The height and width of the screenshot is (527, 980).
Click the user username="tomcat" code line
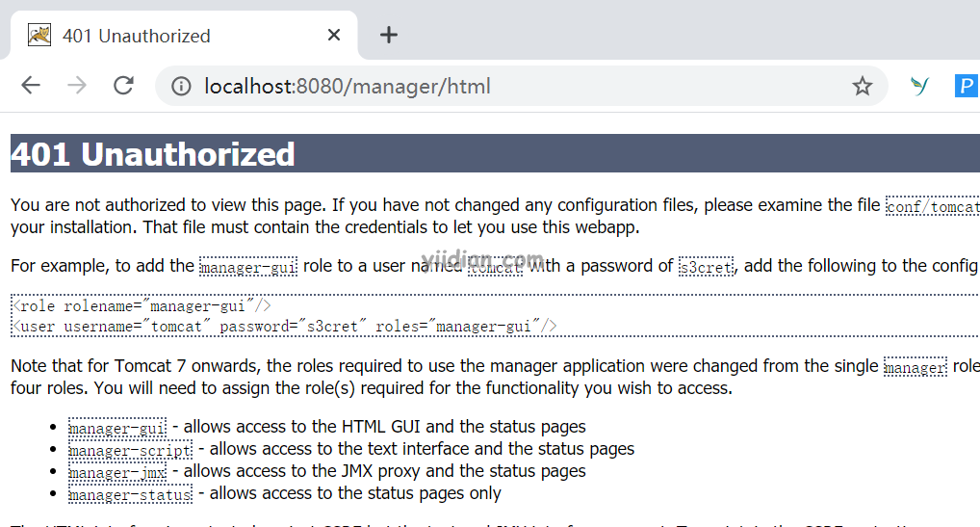coord(284,326)
